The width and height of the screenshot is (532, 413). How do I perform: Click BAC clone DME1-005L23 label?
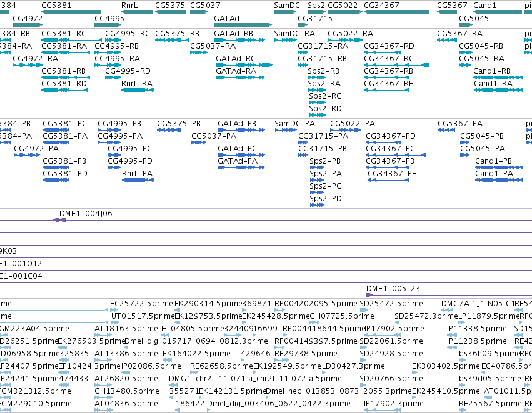click(393, 289)
